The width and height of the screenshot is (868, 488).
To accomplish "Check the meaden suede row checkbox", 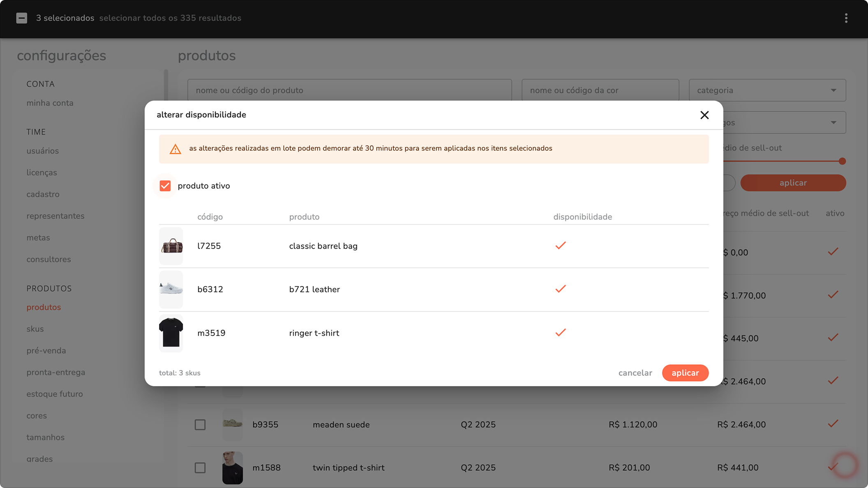I will [x=200, y=425].
